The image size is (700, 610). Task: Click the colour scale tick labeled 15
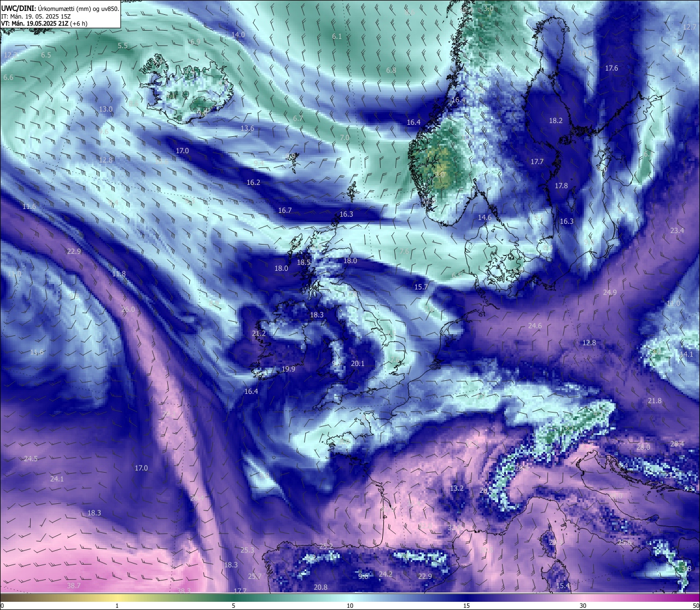[466, 606]
